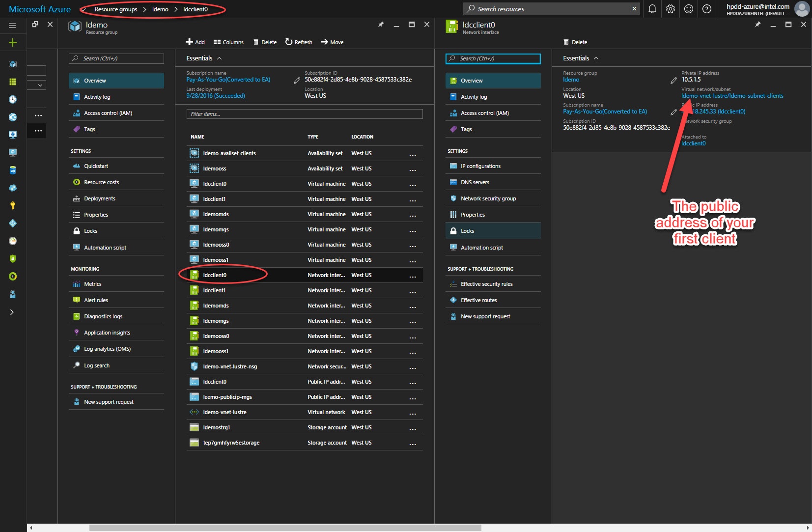Viewport: 812px width, 532px height.
Task: Open Properties in ldemo menu
Action: coord(116,215)
